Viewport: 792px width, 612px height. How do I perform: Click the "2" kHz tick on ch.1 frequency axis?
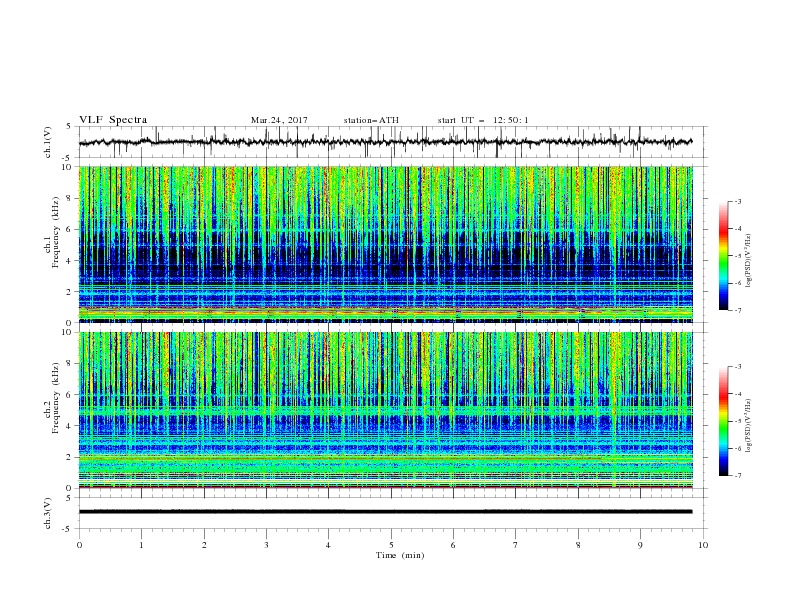point(71,292)
